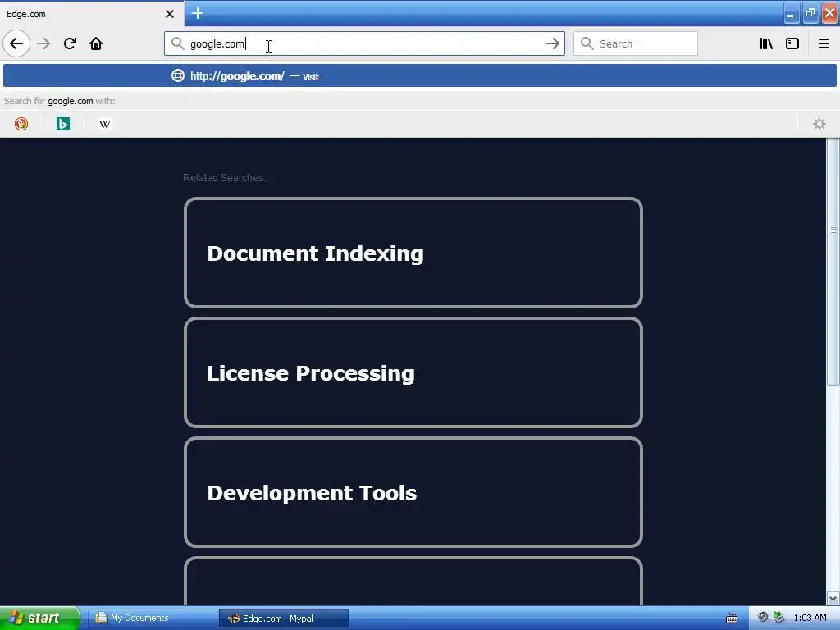Viewport: 840px width, 630px height.
Task: Search with Bing engine icon
Action: tap(63, 124)
